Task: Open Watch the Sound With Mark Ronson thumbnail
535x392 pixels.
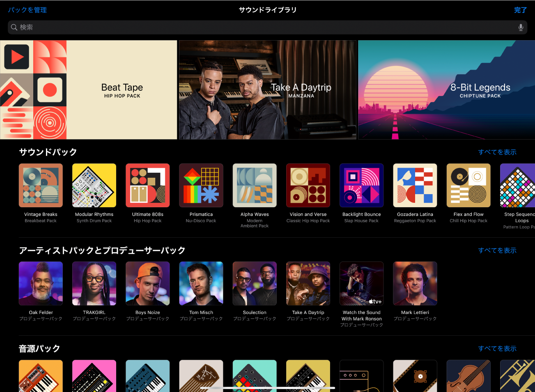Action: [362, 283]
